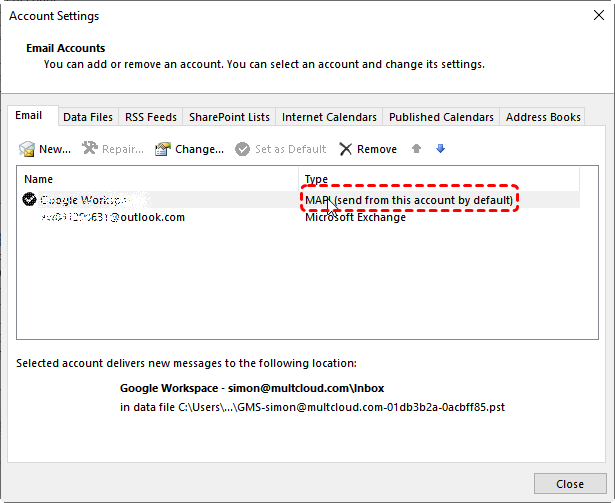Screen dimensions: 615x503
Task: Switch to the Address Books tab
Action: point(543,117)
